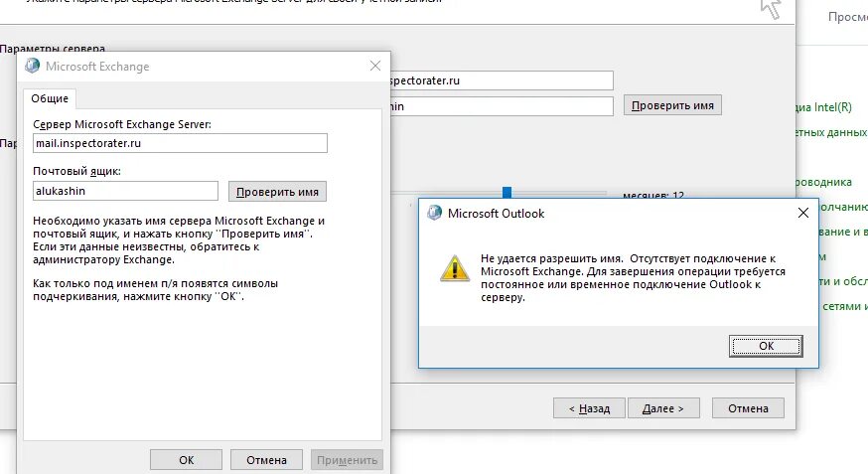Click the server field ending in spectorater.ru in the wizard
Screen dimensions: 868x474
(502, 80)
